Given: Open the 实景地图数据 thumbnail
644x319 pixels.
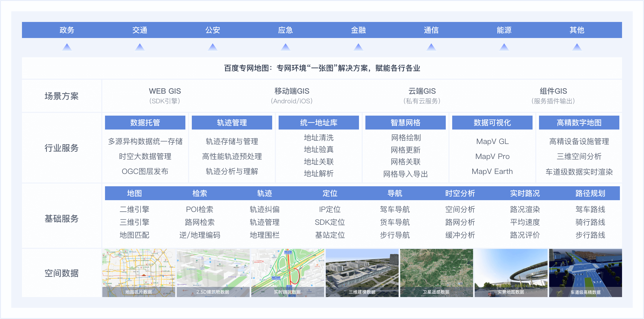Looking at the screenshot, I should click(511, 273).
